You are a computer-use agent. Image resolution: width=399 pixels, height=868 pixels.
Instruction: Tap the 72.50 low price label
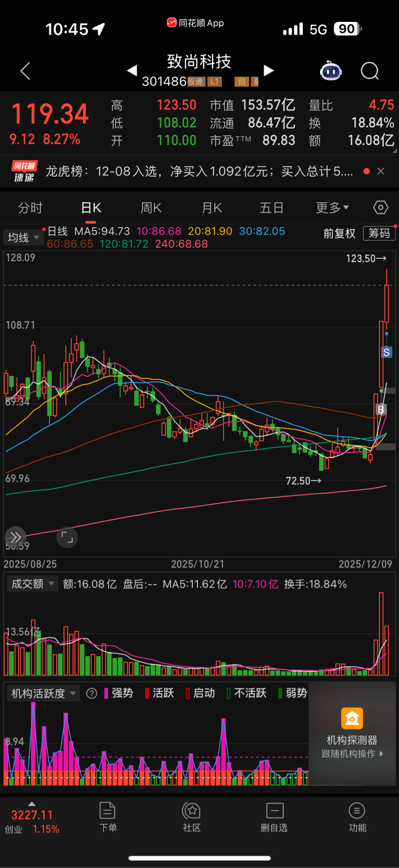(303, 481)
